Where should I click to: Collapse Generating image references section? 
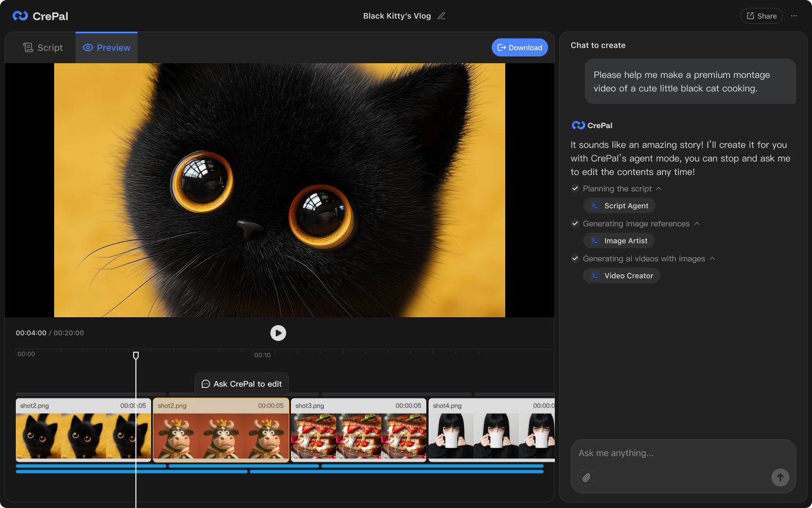697,224
